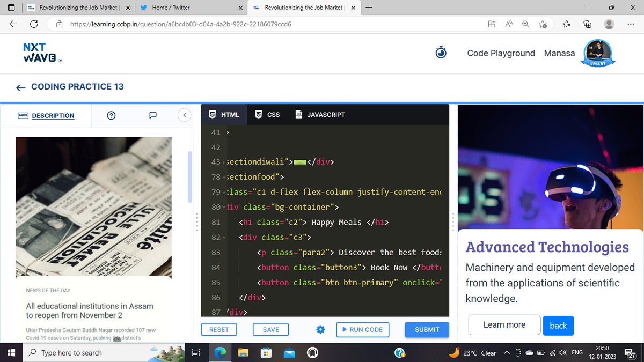Open the timer stopwatch icon

click(x=441, y=53)
